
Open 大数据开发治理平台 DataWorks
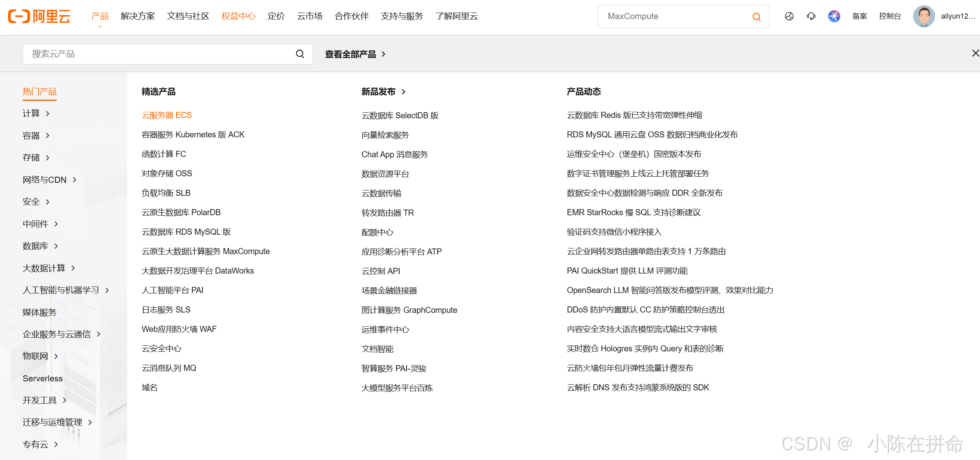pos(198,271)
